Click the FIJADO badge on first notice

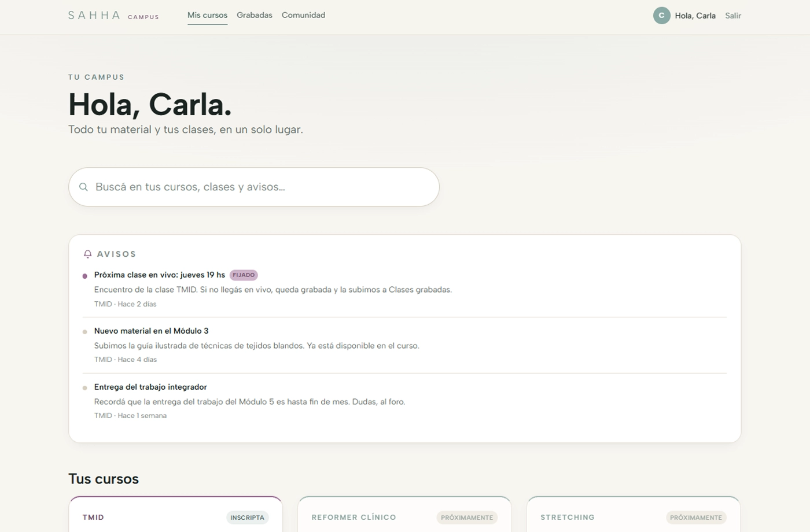click(x=244, y=275)
